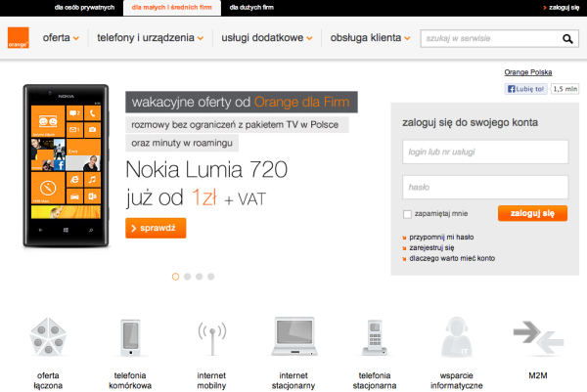
Task: Tick the zapamiętaj mnie checkbox
Action: [x=407, y=214]
